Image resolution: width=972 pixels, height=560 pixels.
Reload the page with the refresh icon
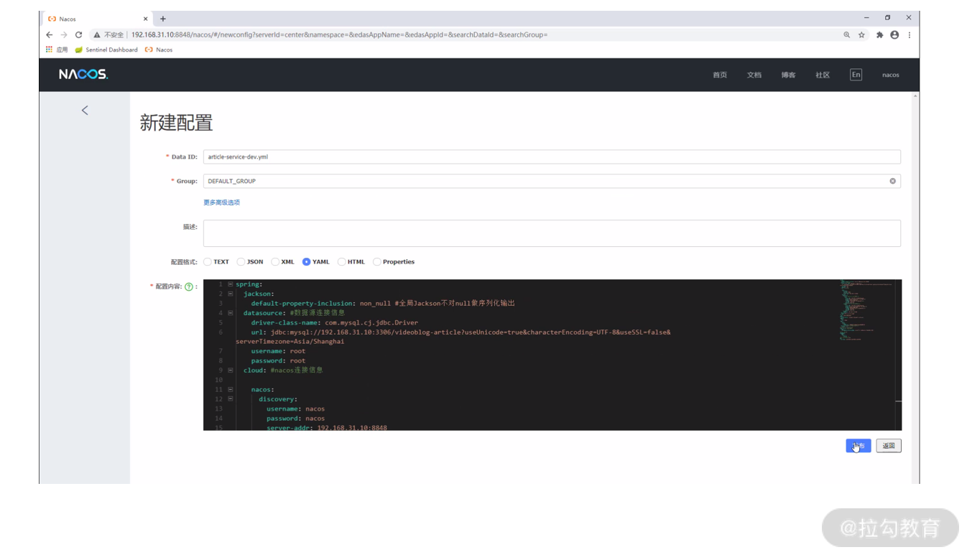point(78,34)
